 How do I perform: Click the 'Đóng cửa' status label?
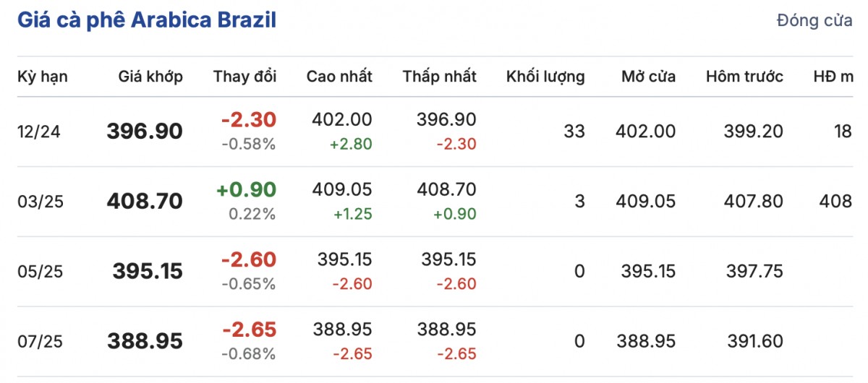814,21
